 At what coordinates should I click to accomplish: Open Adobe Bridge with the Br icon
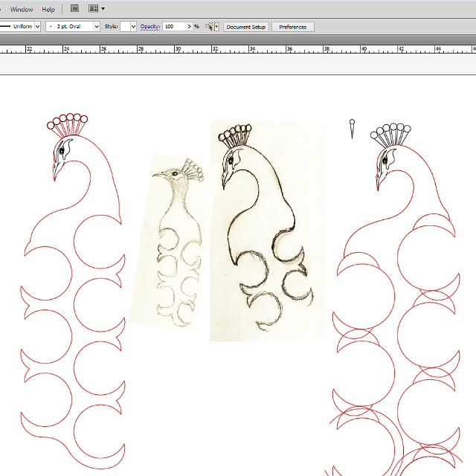point(74,9)
